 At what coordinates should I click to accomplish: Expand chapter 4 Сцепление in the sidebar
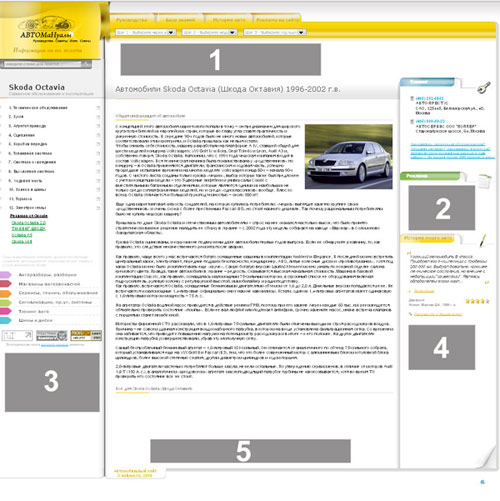[98, 135]
